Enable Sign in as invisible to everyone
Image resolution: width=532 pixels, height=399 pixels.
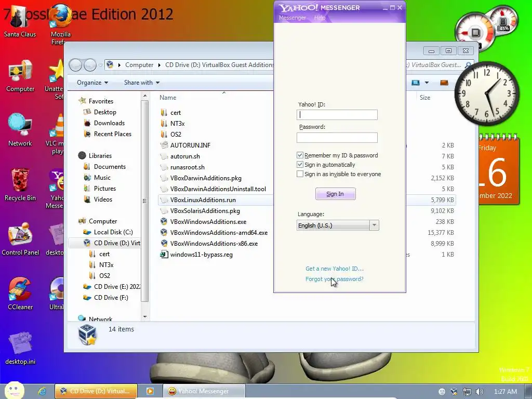pos(300,174)
